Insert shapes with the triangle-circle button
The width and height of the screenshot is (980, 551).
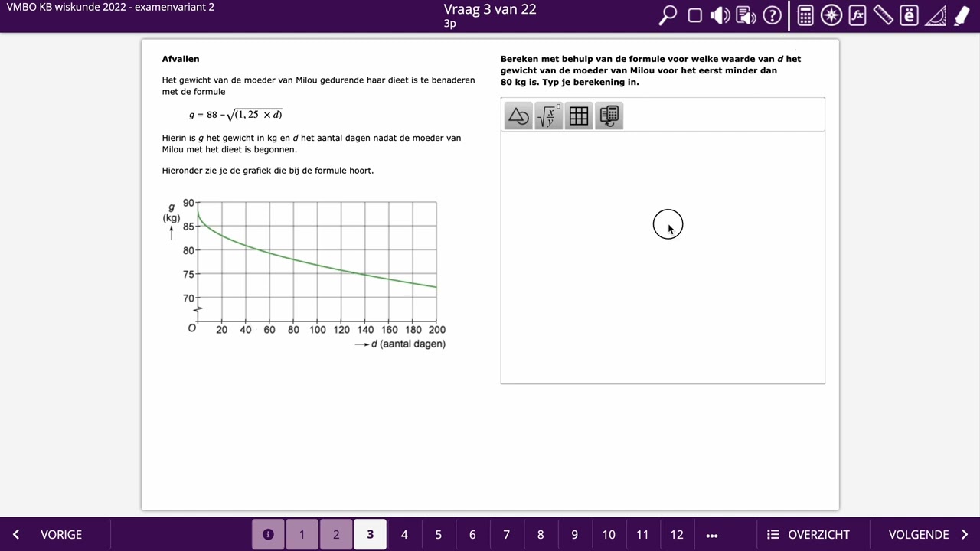click(518, 116)
